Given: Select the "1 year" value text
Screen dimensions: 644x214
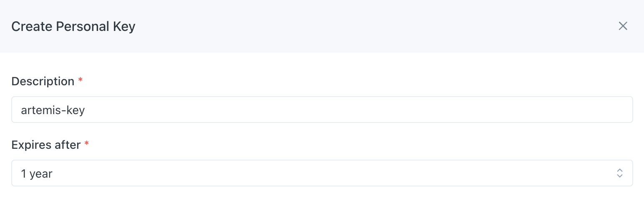Looking at the screenshot, I should (x=37, y=173).
